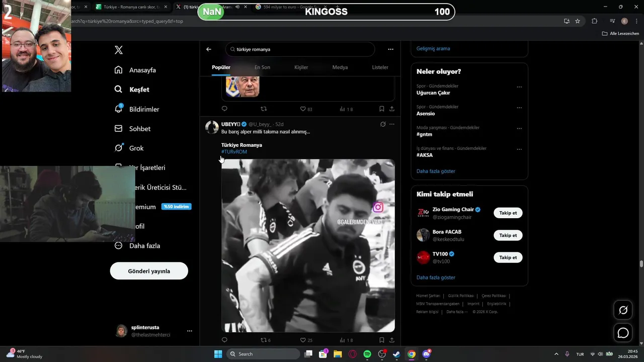
Task: Mute the X tab audio indicator
Action: (237, 7)
